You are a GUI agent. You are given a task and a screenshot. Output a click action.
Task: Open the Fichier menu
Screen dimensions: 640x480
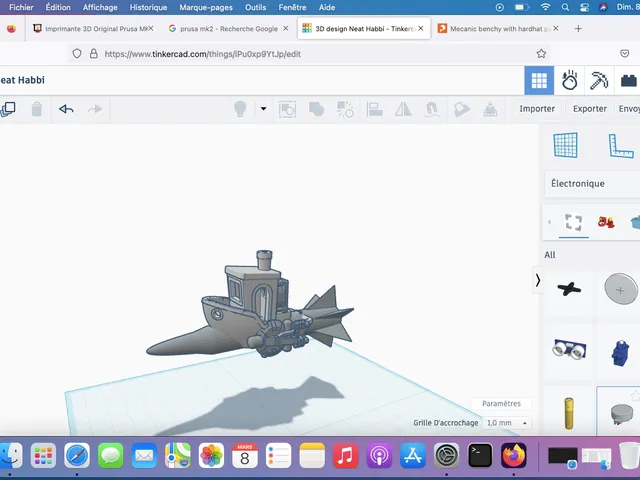tap(21, 7)
